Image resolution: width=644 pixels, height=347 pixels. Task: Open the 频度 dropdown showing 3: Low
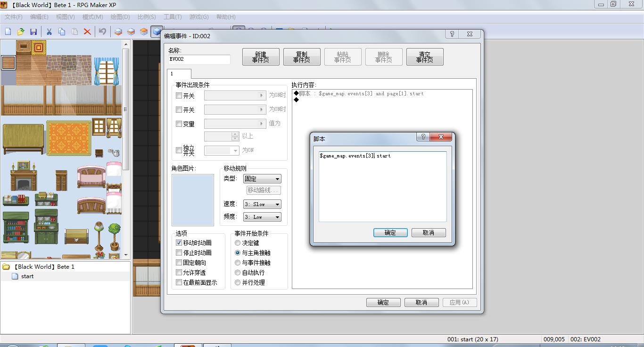pos(262,217)
